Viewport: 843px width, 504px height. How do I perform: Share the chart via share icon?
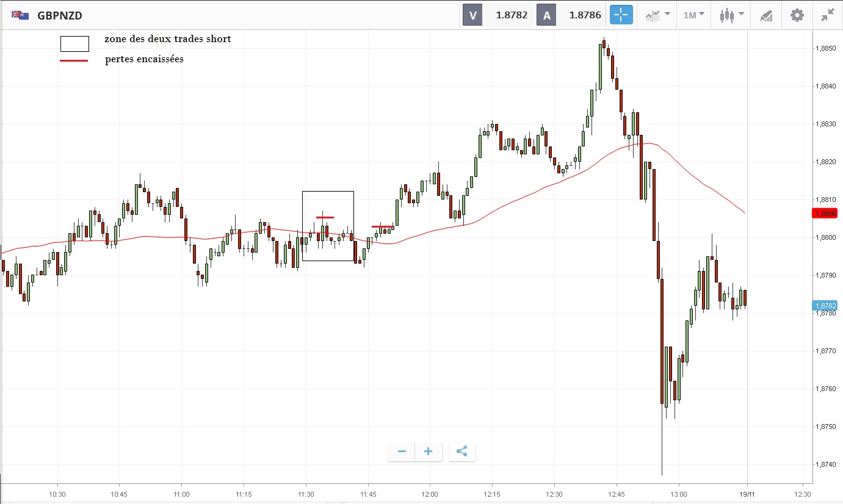[x=462, y=452]
